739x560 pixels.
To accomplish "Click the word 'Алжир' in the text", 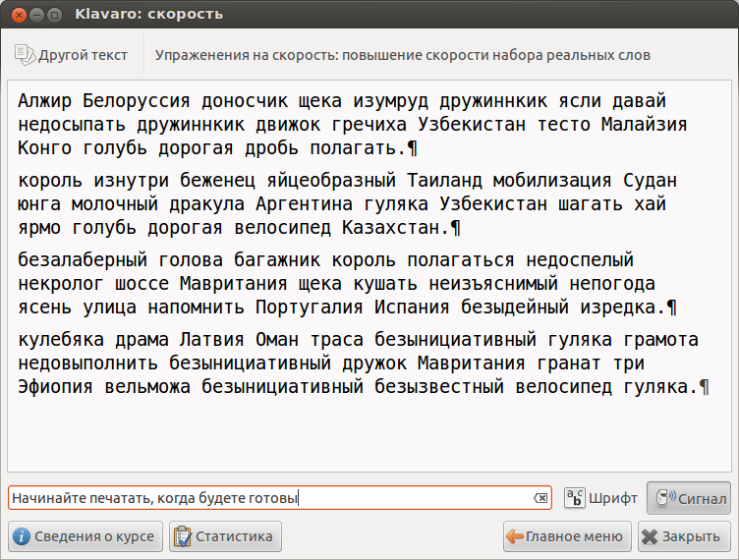I will [45, 101].
